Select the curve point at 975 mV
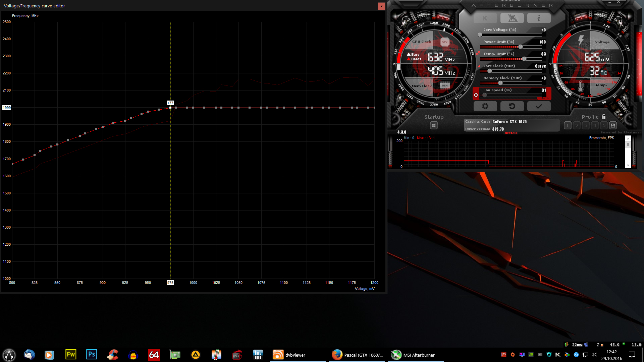Image resolution: width=644 pixels, height=362 pixels. (170, 108)
